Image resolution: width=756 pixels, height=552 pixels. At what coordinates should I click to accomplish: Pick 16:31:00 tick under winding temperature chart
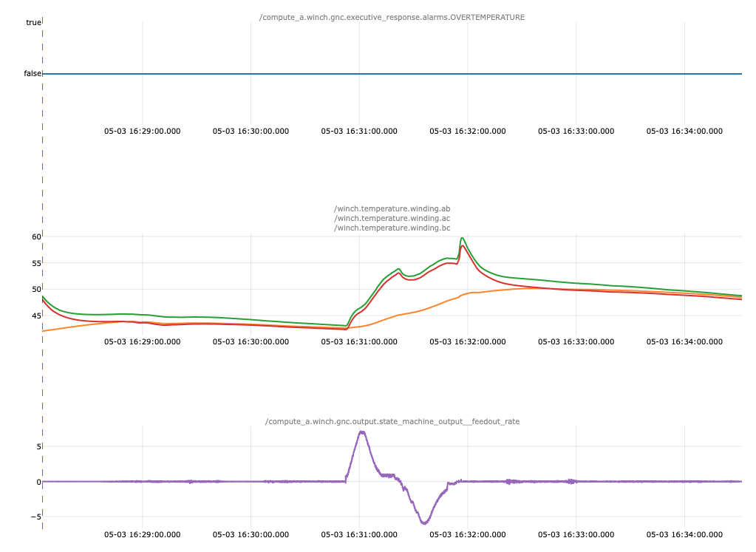tap(359, 342)
